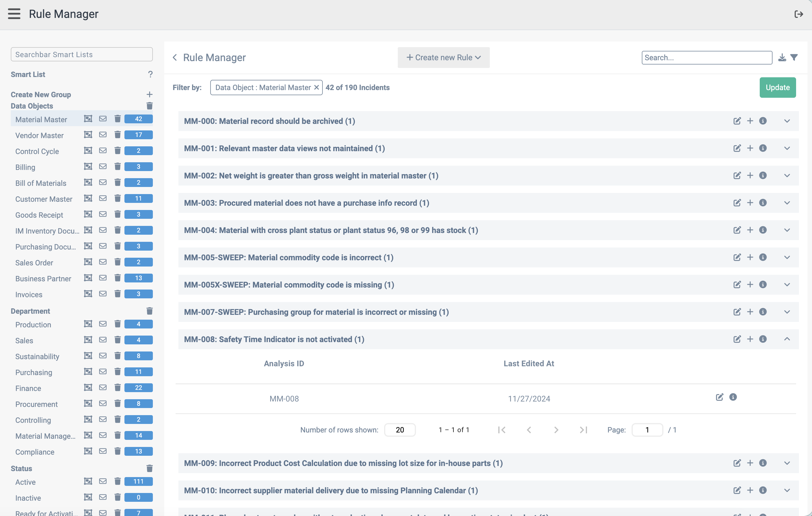Click the Searchbar Smart Lists field

[82, 54]
